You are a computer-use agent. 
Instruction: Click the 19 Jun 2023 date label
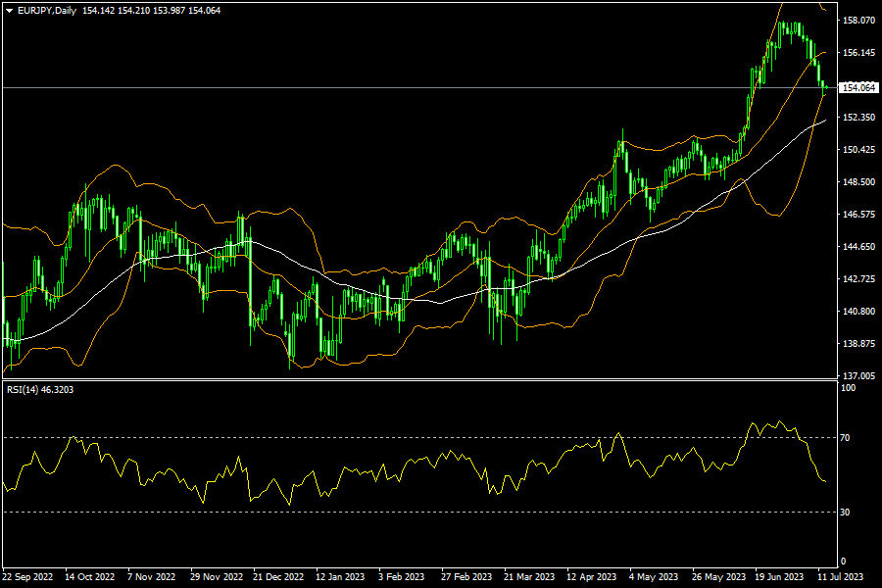779,577
